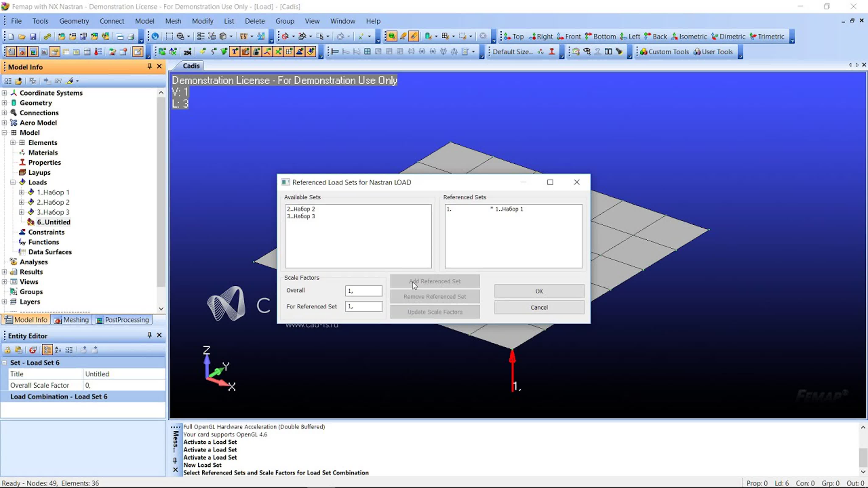Viewport: 868px width, 488px height.
Task: Click the measuring gauge icon
Action: click(576, 52)
